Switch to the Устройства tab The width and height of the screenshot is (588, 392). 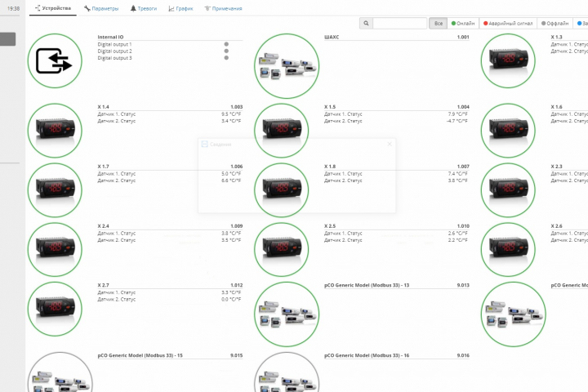click(x=53, y=8)
